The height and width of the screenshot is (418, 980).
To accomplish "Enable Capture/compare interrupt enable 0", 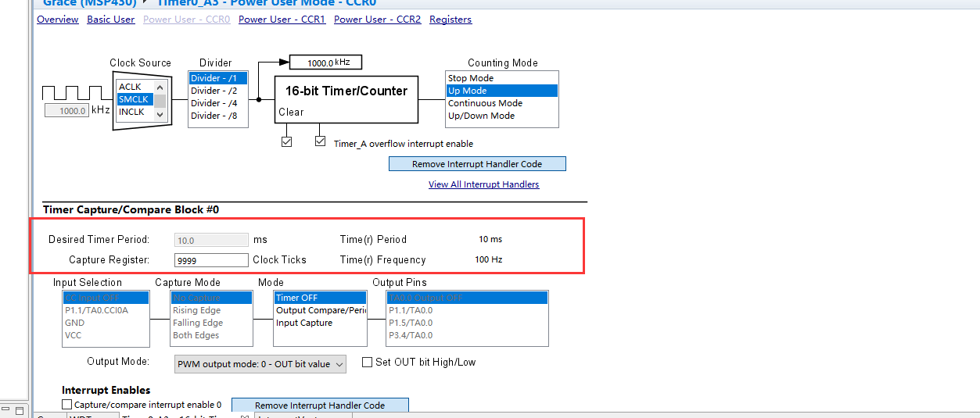I will (66, 405).
